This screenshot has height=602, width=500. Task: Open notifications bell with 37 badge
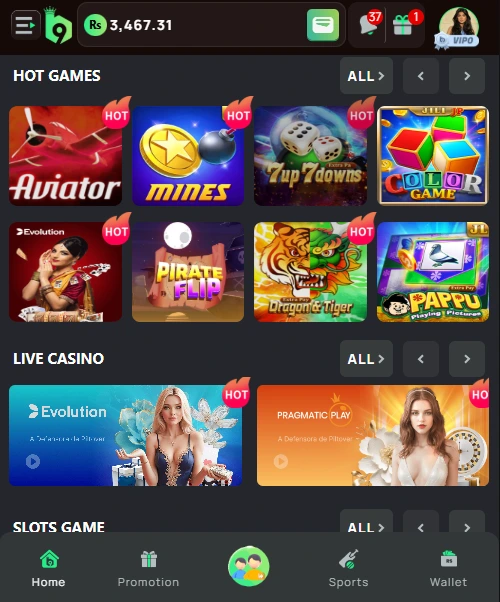click(x=369, y=24)
